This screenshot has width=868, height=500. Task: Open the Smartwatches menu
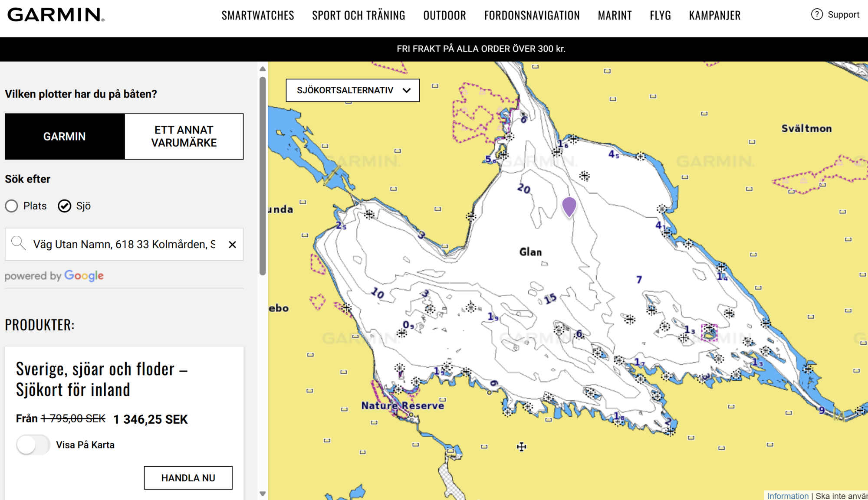[258, 15]
